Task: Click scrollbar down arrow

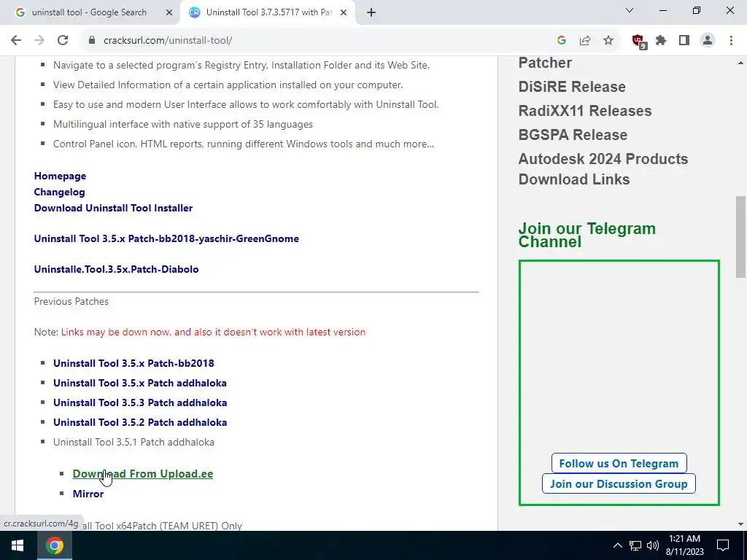Action: pyautogui.click(x=740, y=524)
